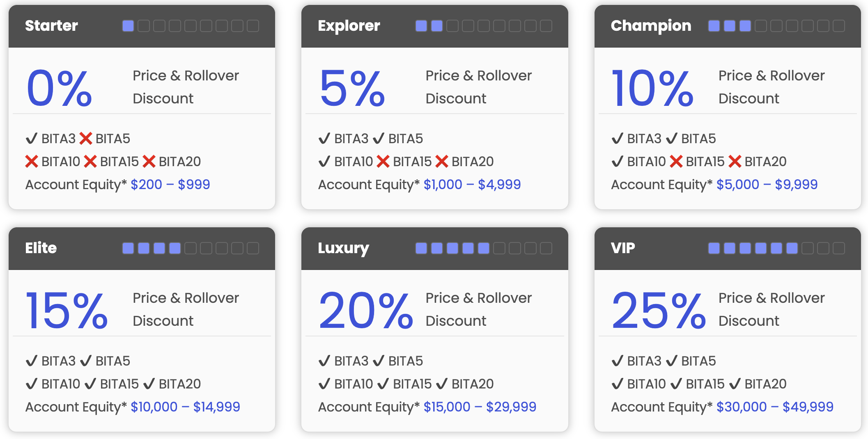Click the checkmark before BITA3 in VIP

click(617, 361)
